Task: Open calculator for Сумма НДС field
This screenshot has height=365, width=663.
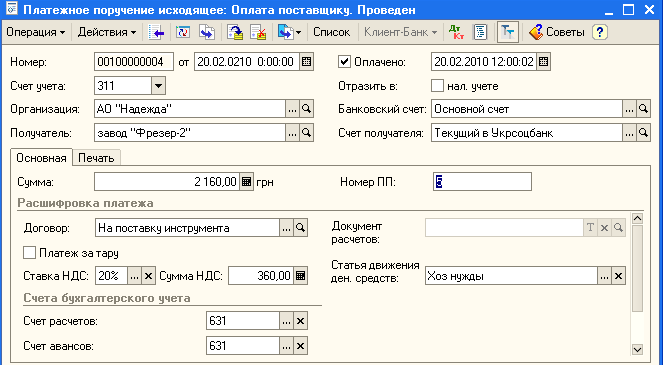Action: tap(301, 276)
